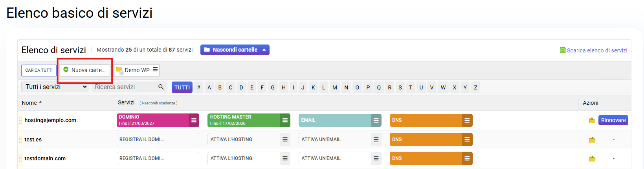
Task: Click the CARICA TUTTI button
Action: [39, 71]
